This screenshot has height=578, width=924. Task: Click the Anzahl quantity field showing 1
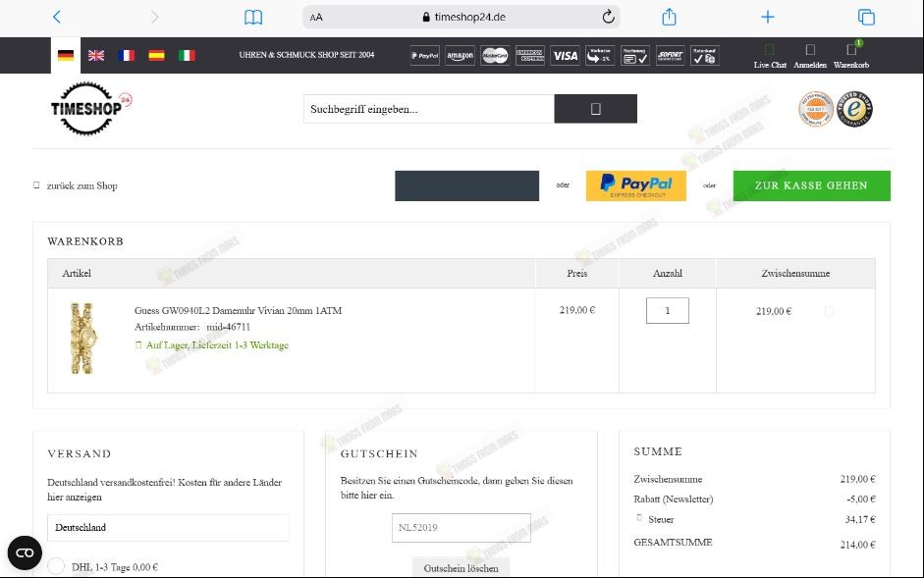[667, 308]
